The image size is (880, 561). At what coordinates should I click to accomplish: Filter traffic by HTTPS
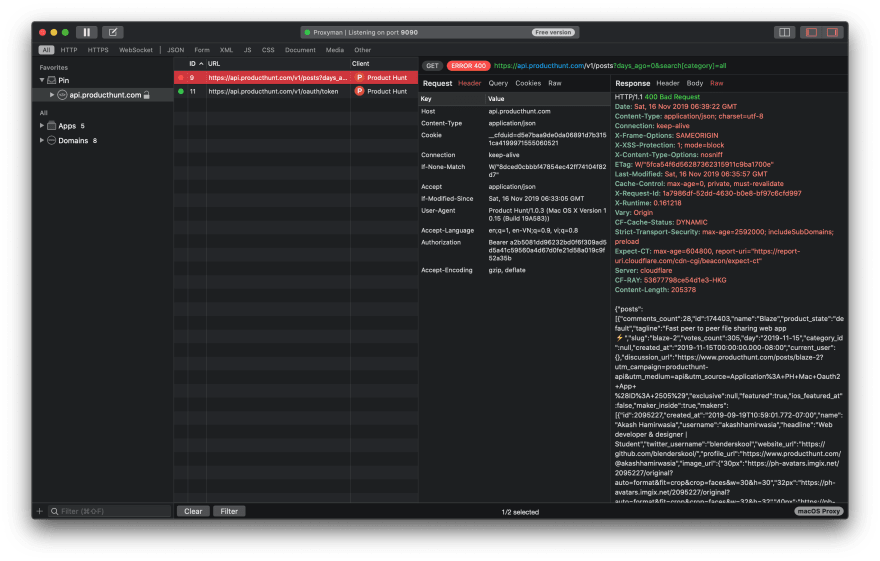(98, 50)
